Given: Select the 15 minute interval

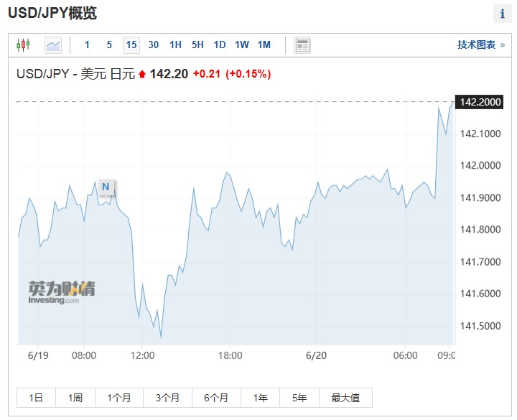Looking at the screenshot, I should tap(131, 45).
